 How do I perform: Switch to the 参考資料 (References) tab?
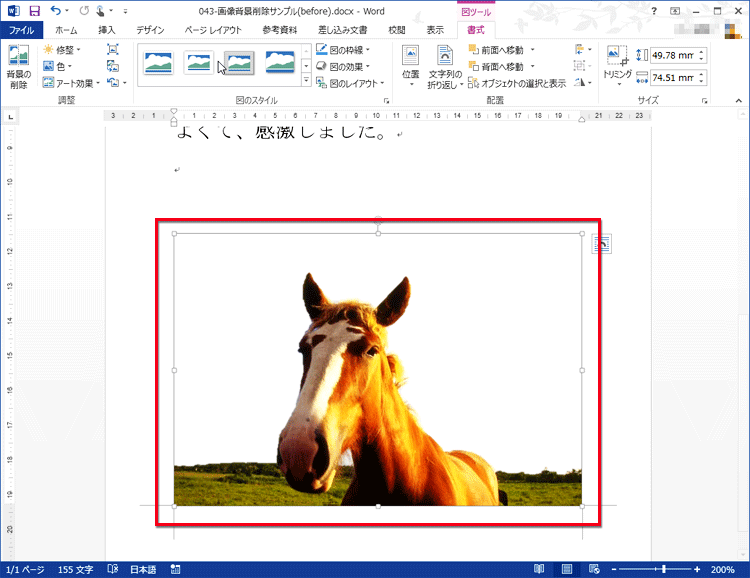pyautogui.click(x=280, y=30)
